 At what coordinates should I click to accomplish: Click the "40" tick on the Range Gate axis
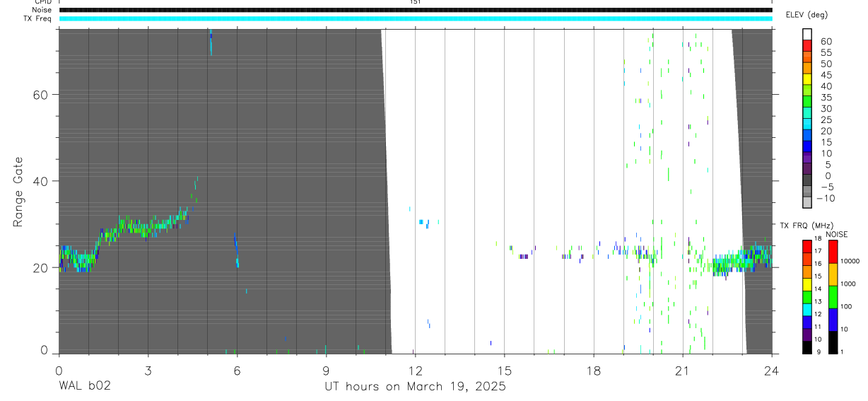[x=40, y=181]
